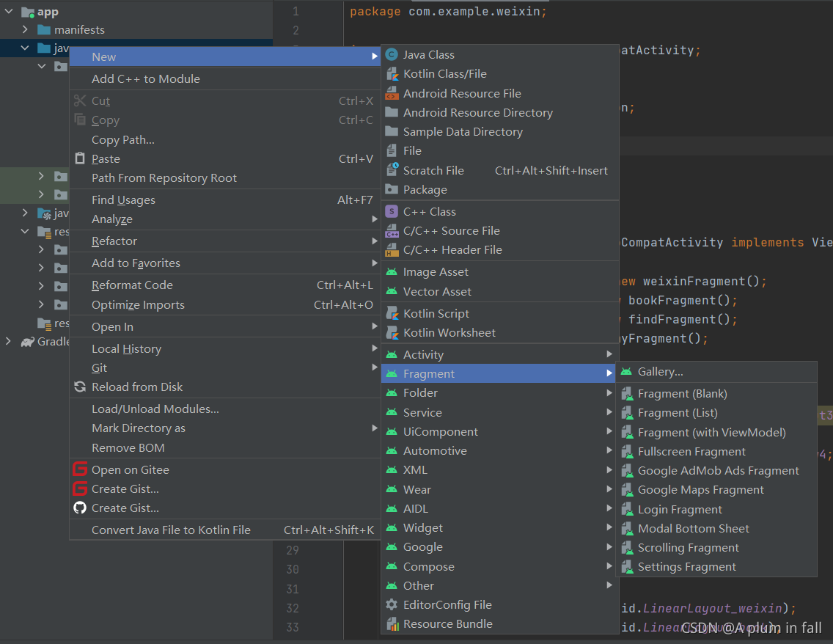This screenshot has height=644, width=833.
Task: Select Convert Java File to Kotlin File
Action: pos(224,530)
